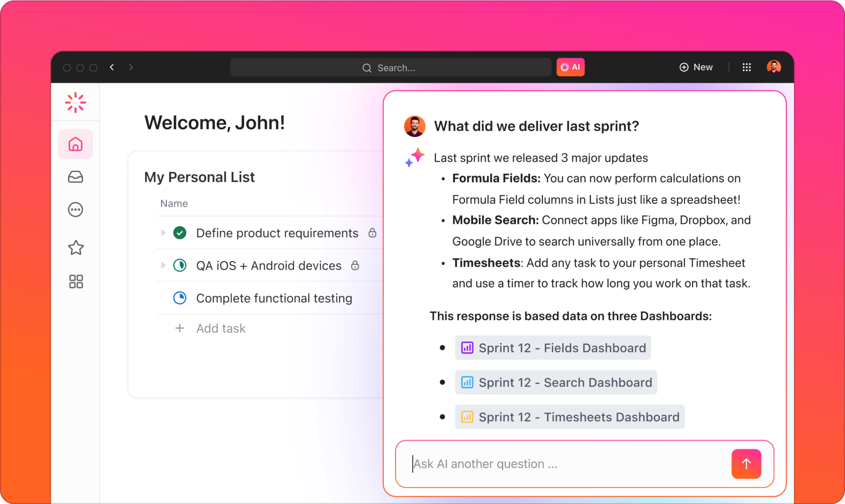Screen dimensions: 845x504
Task: Click the chat bubble sidebar icon
Action: 76,210
